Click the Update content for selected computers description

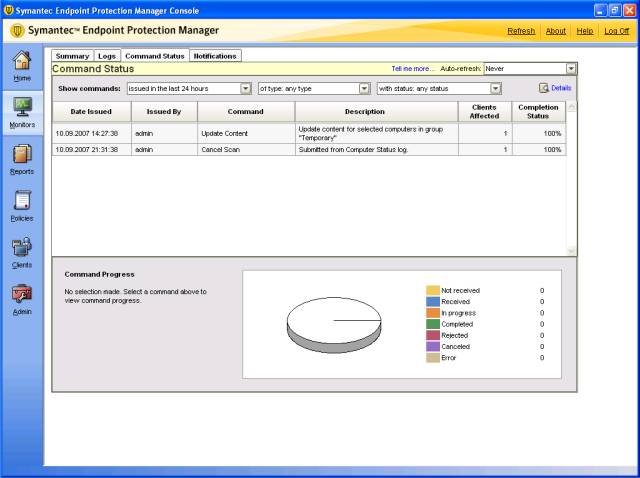point(376,133)
